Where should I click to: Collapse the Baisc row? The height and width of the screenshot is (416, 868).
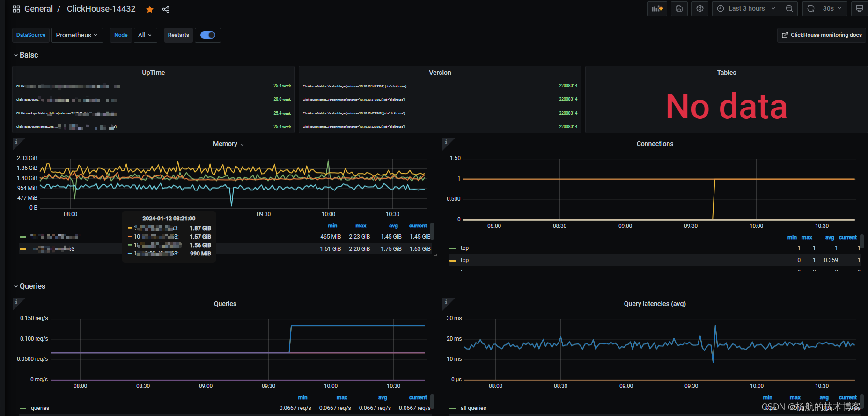[26, 55]
